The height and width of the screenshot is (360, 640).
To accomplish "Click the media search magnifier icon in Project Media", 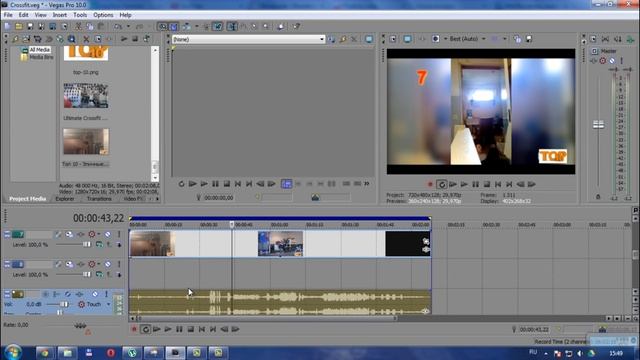I will [x=71, y=39].
